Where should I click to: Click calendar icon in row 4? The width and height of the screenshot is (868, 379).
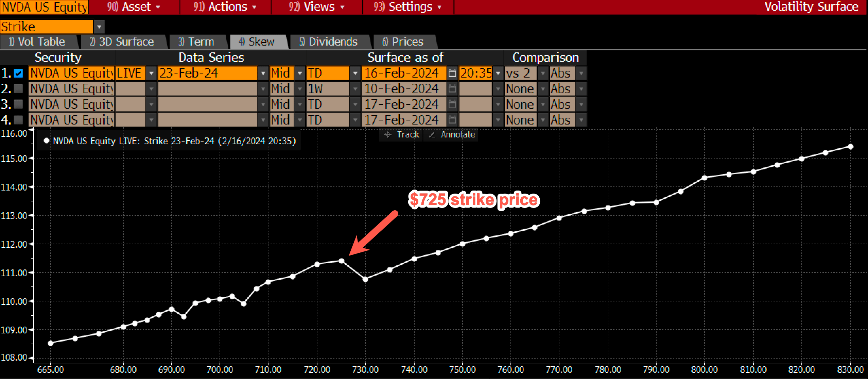pyautogui.click(x=452, y=120)
